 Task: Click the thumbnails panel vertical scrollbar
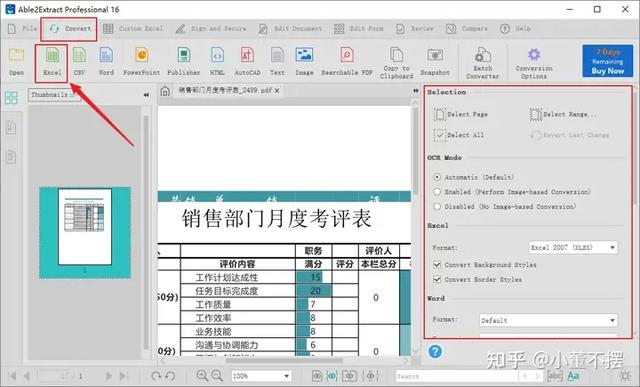146,233
